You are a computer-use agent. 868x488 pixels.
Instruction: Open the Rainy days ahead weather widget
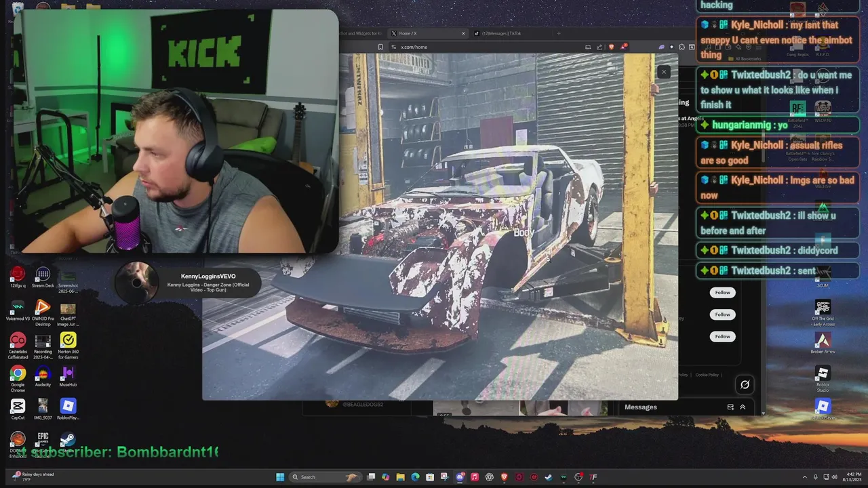coord(34,476)
